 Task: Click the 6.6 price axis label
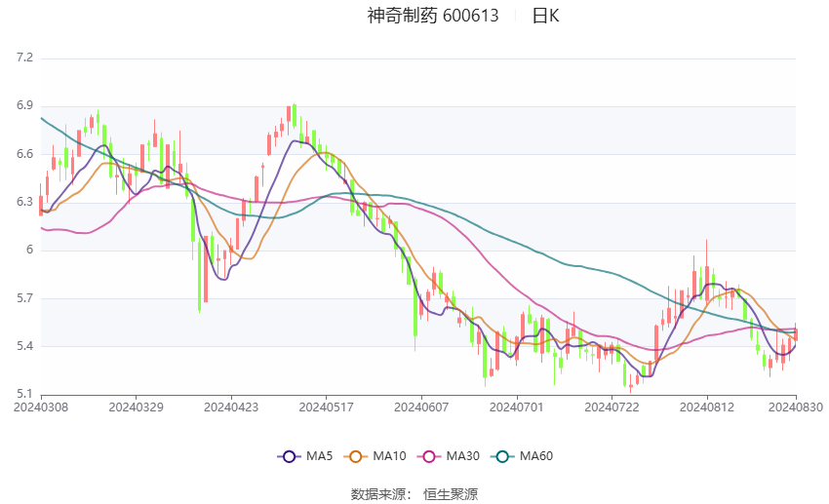pos(24,154)
